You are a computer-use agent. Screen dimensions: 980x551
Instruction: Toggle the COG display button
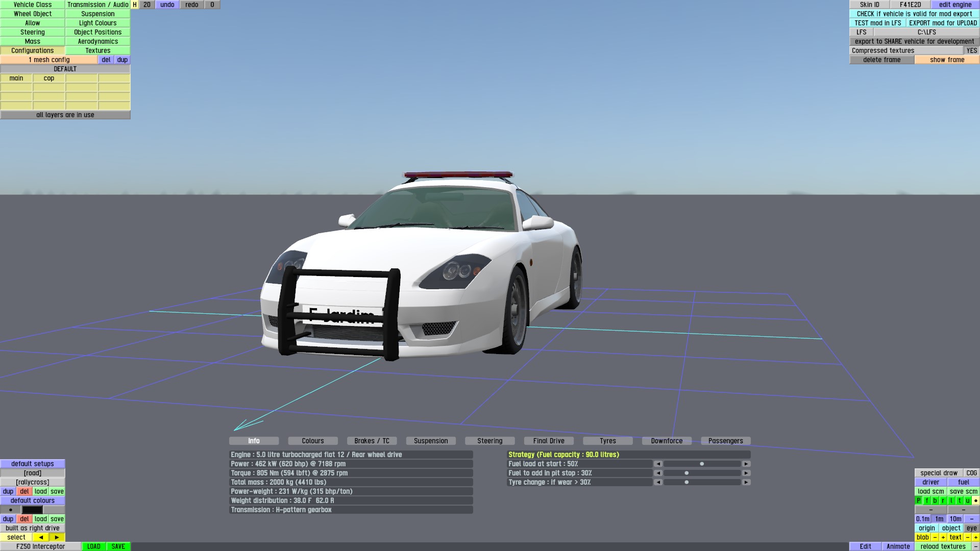click(x=971, y=473)
